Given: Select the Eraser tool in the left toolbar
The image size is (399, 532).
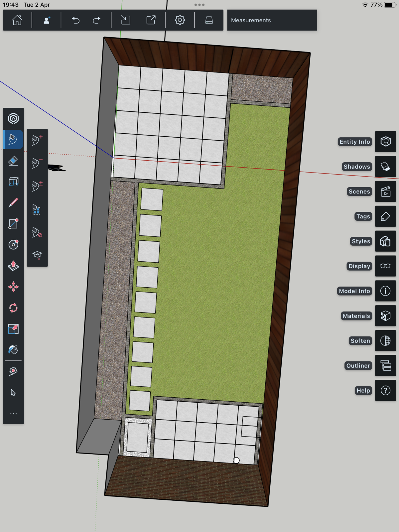Looking at the screenshot, I should [x=13, y=161].
